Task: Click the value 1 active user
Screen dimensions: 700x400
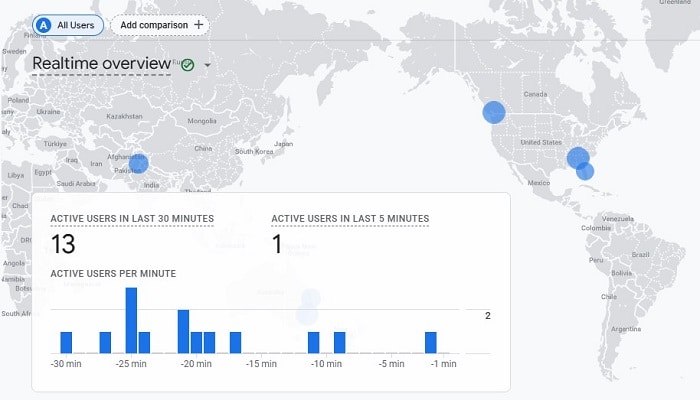Action: (277, 244)
